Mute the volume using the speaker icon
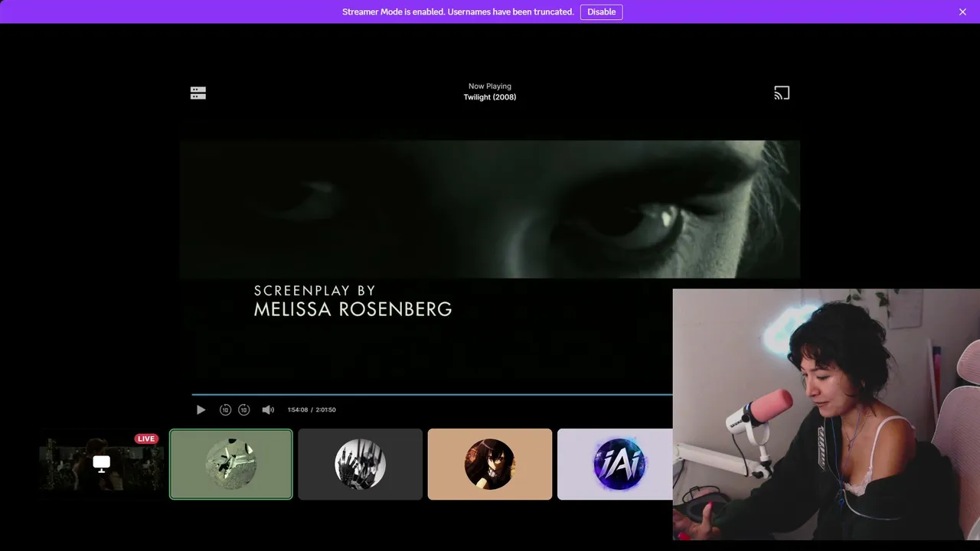The image size is (980, 551). point(268,409)
